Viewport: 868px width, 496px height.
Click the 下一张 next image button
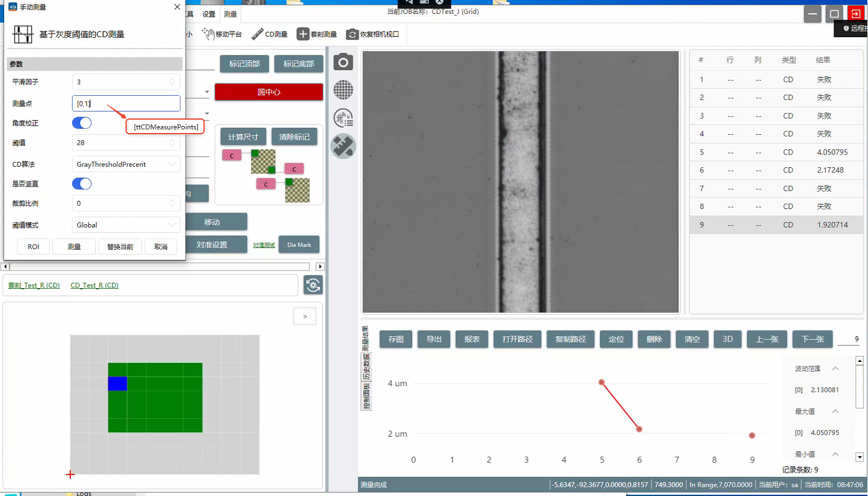[x=812, y=339]
